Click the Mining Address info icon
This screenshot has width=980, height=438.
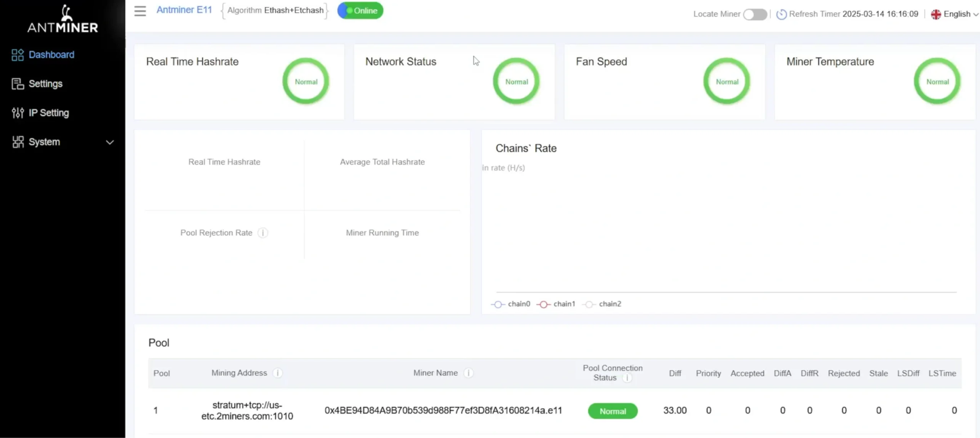coord(278,373)
